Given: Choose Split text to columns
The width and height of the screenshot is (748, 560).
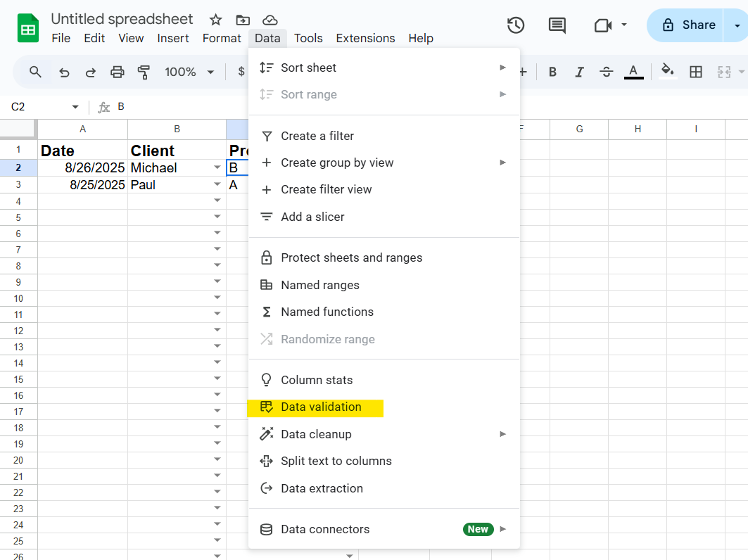Looking at the screenshot, I should point(336,461).
